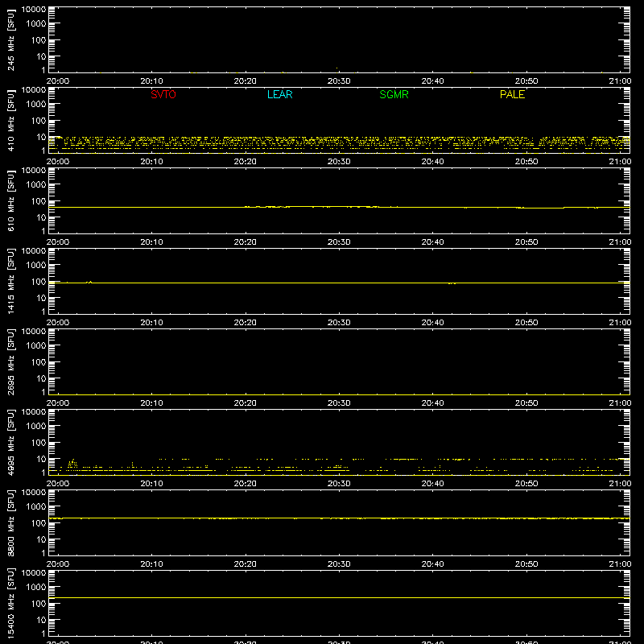The height and width of the screenshot is (644, 644).
Task: Click the 410 MHz [SFU] axis title
Action: [x=10, y=121]
